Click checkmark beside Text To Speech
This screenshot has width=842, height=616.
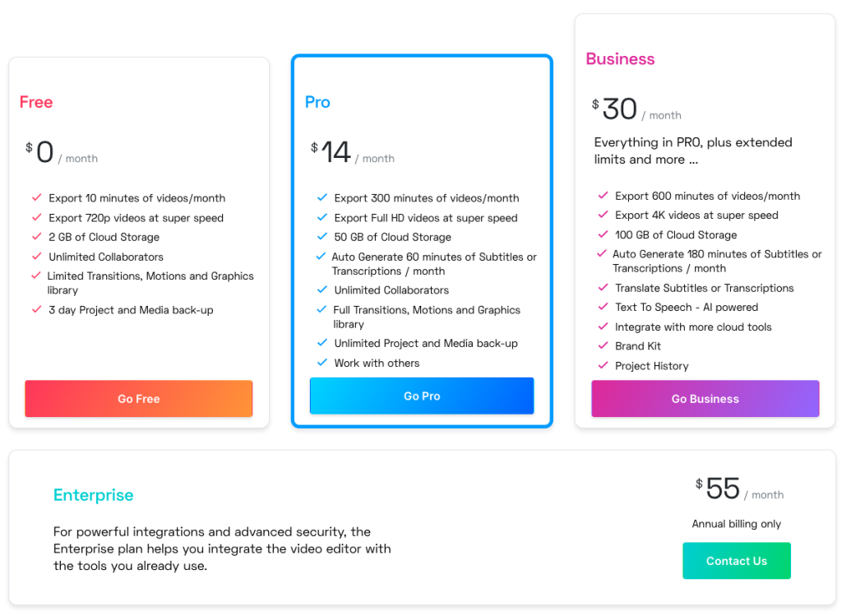[x=603, y=307]
